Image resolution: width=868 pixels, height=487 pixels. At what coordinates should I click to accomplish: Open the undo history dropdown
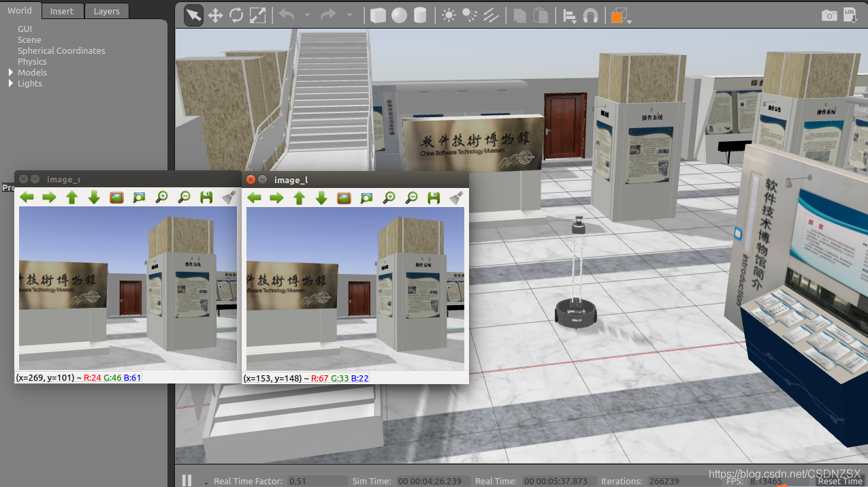(x=307, y=15)
